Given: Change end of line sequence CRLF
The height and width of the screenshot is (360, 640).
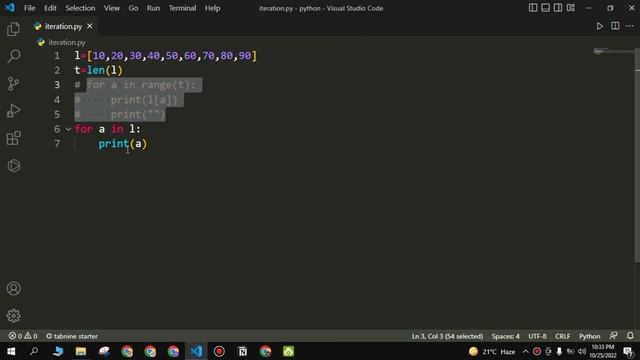Looking at the screenshot, I should pyautogui.click(x=562, y=336).
